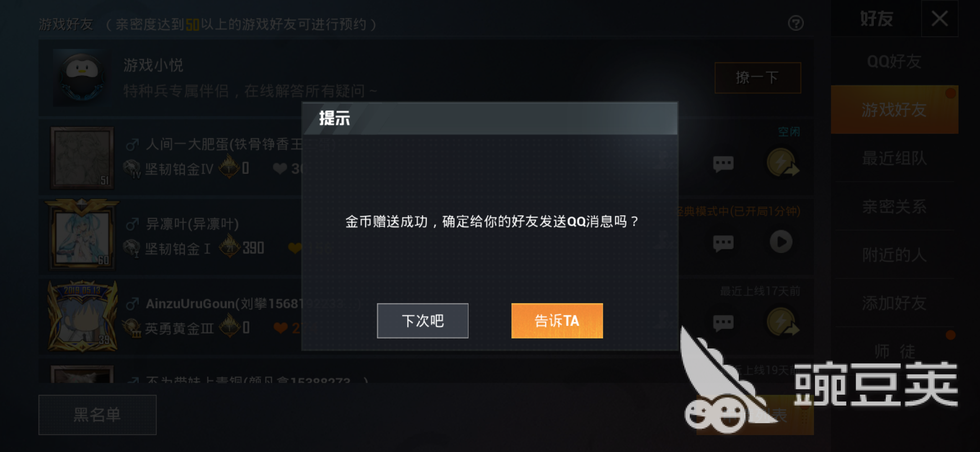Open chat with 人间一大肥蛋

[723, 164]
